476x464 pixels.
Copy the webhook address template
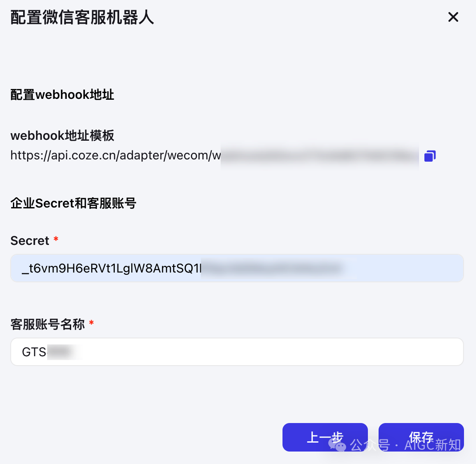(x=430, y=156)
